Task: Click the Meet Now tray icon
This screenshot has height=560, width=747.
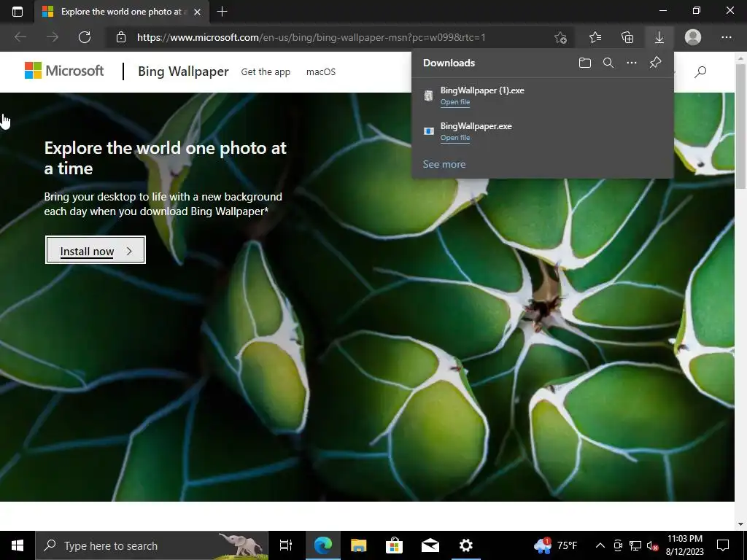Action: click(x=618, y=545)
